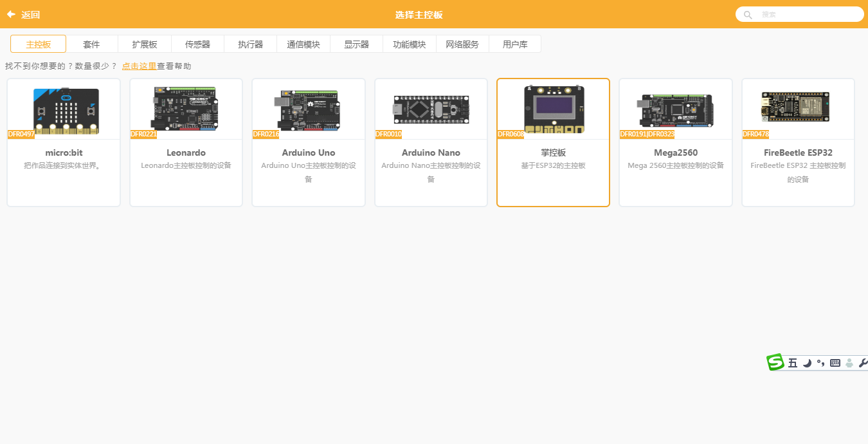This screenshot has width=868, height=444.
Task: Select the 网络服务 tab
Action: point(462,44)
